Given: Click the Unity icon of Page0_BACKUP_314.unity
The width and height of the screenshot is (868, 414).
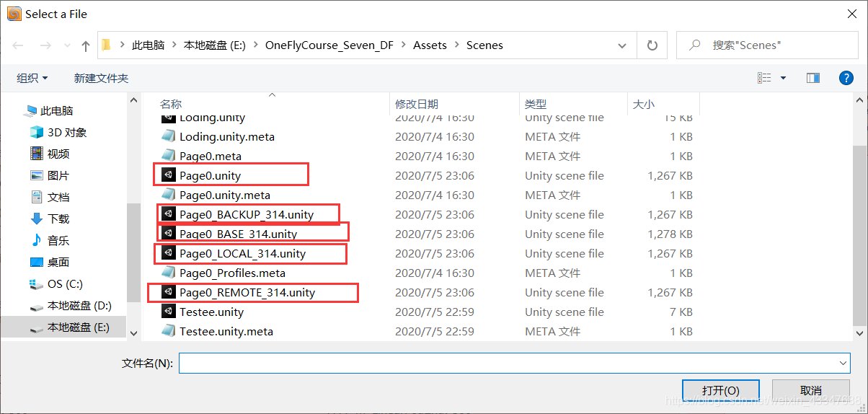Looking at the screenshot, I should click(x=168, y=214).
